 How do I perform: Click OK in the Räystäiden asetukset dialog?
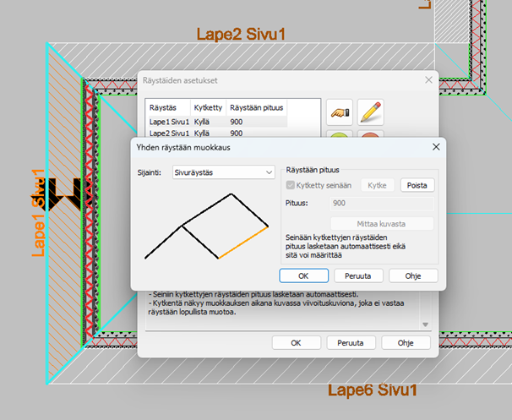296,343
